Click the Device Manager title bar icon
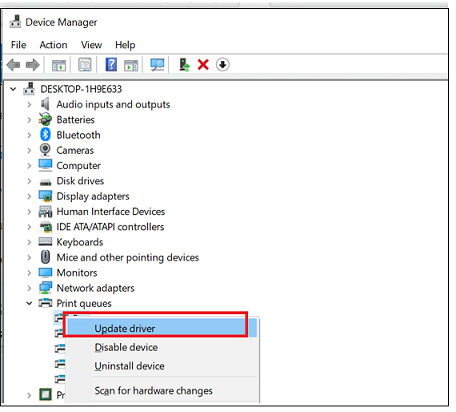The width and height of the screenshot is (456, 412). (15, 22)
